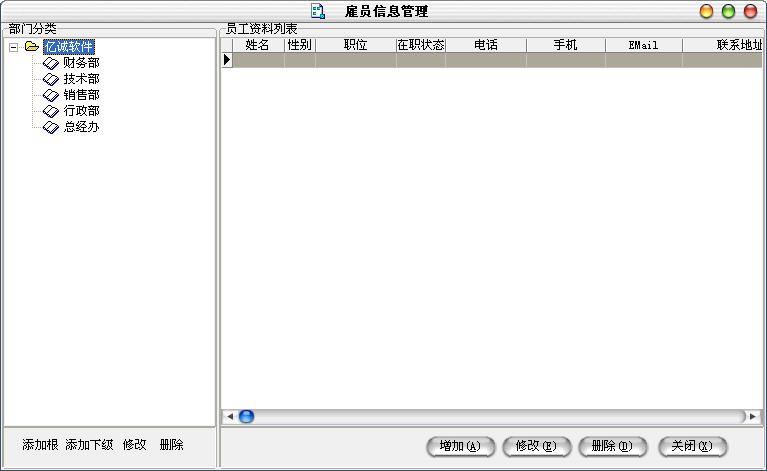Click the book icon next to 总经办
The width and height of the screenshot is (767, 471).
click(x=50, y=127)
